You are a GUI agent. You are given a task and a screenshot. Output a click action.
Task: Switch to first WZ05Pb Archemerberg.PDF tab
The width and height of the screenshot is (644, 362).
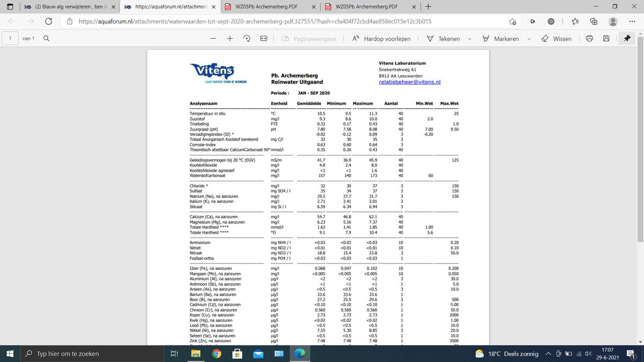[270, 7]
